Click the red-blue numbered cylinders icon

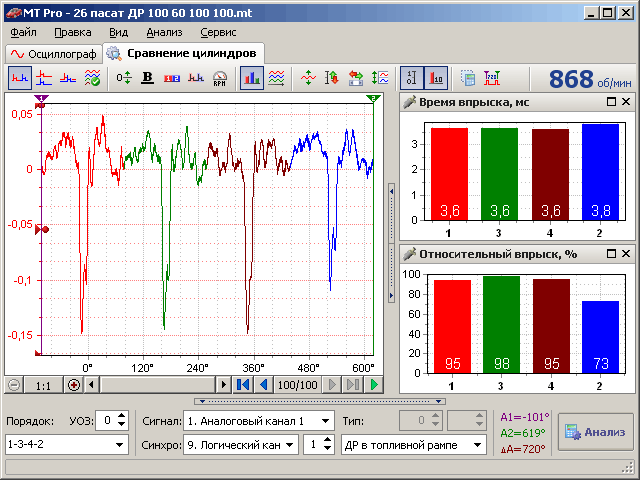[172, 78]
